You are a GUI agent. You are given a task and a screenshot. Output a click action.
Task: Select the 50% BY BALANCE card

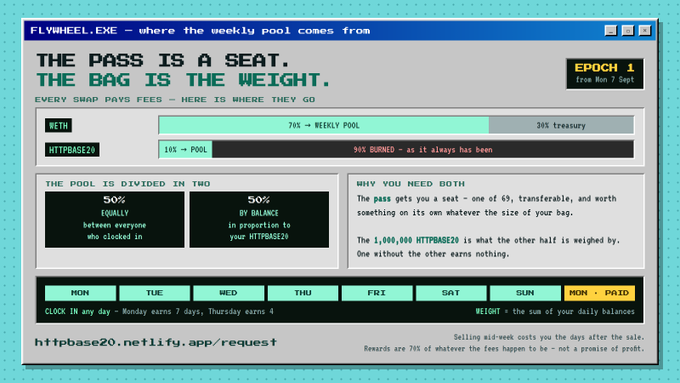pos(259,219)
